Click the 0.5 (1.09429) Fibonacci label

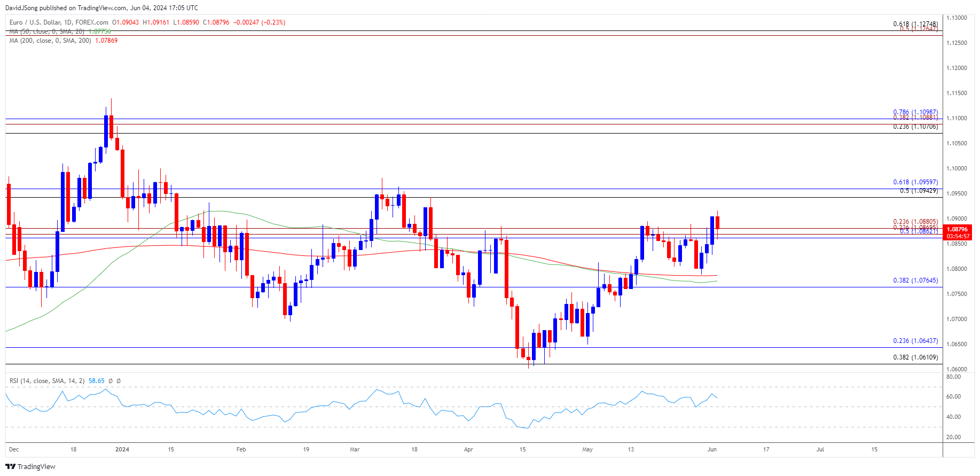click(919, 191)
